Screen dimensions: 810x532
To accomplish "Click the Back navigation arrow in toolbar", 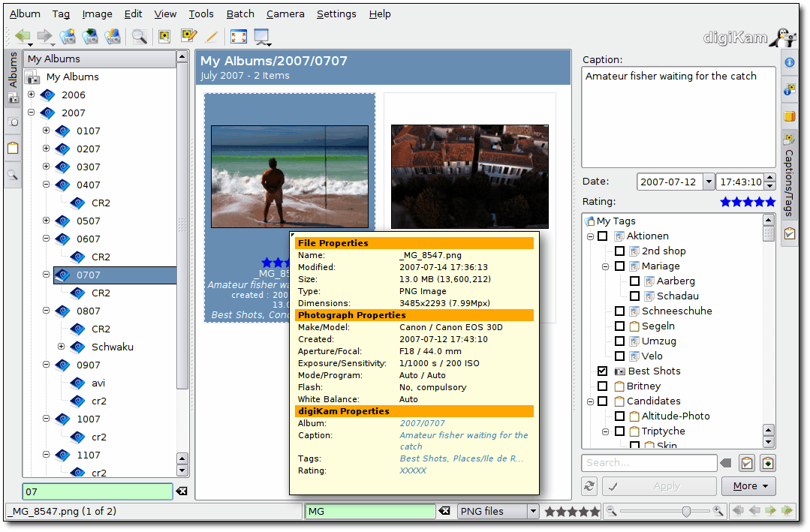I will 23,36.
